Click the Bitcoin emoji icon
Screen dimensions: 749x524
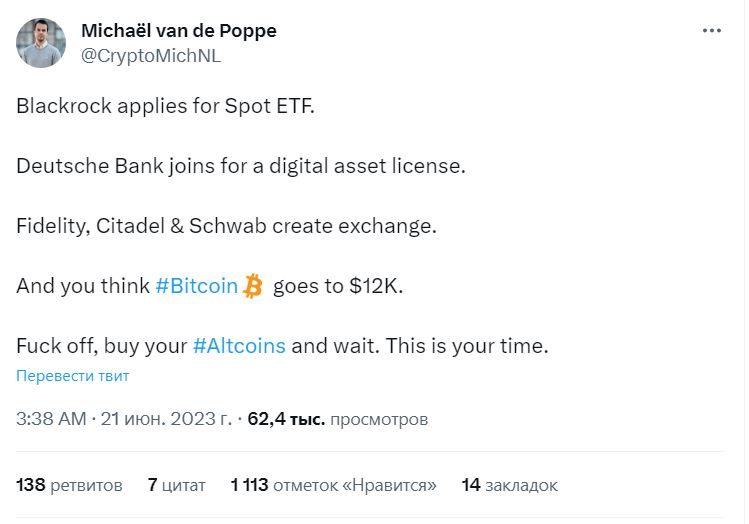254,287
